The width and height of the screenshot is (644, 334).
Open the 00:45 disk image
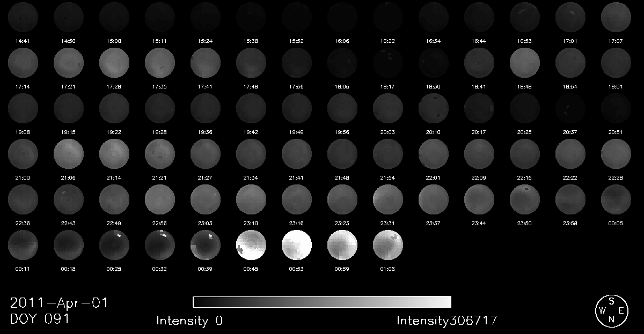(251, 245)
